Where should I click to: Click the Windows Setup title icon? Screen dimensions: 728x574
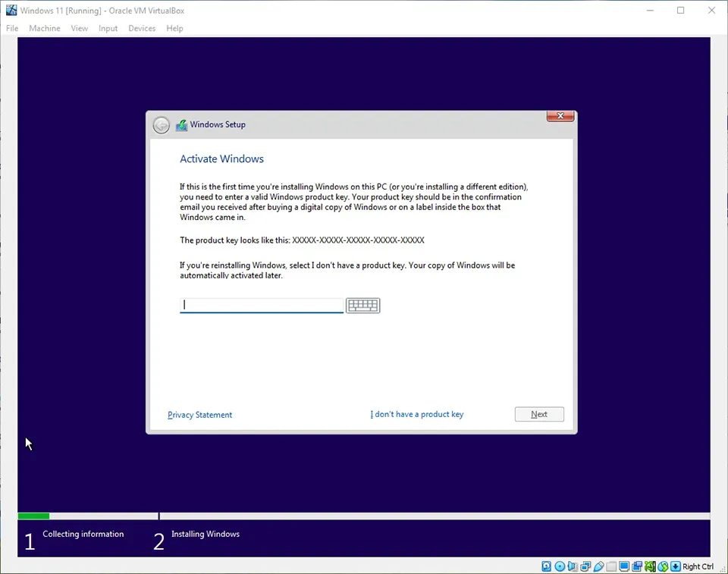pos(181,125)
